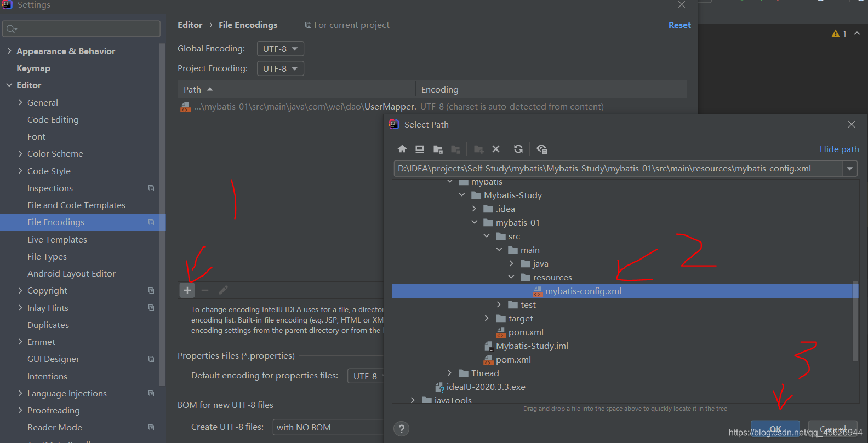The width and height of the screenshot is (868, 443).
Task: Select pom.xml under mybatis-01
Action: tap(526, 332)
